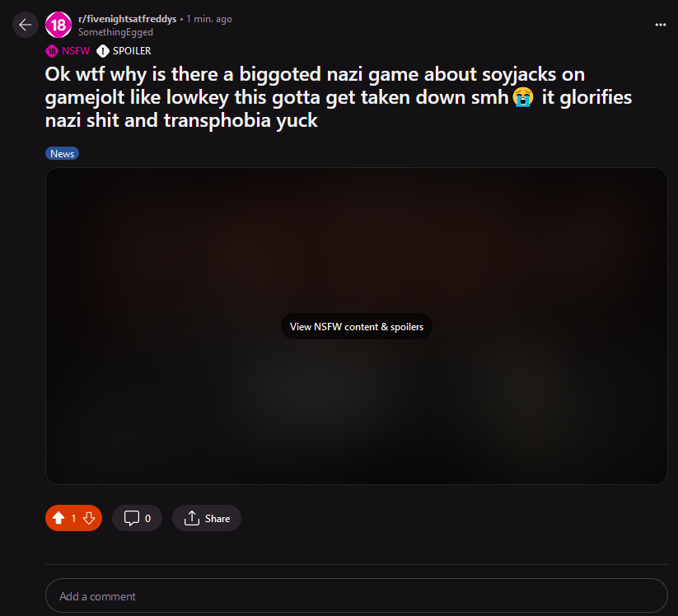Click the Share upload icon
The image size is (678, 616).
click(x=192, y=518)
